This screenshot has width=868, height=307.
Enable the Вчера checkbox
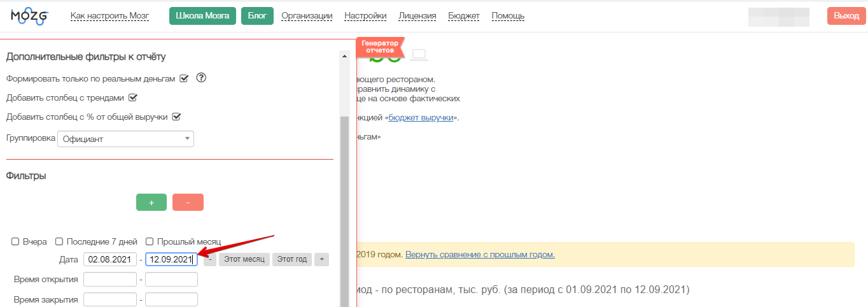pyautogui.click(x=15, y=242)
